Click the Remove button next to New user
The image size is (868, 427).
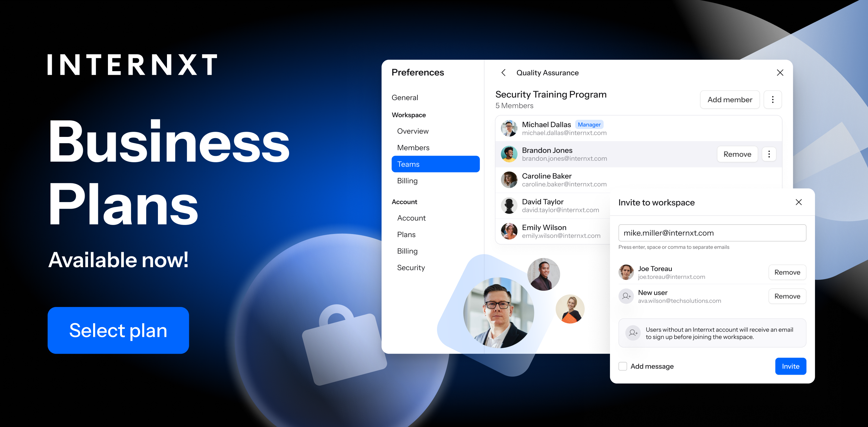click(x=788, y=296)
